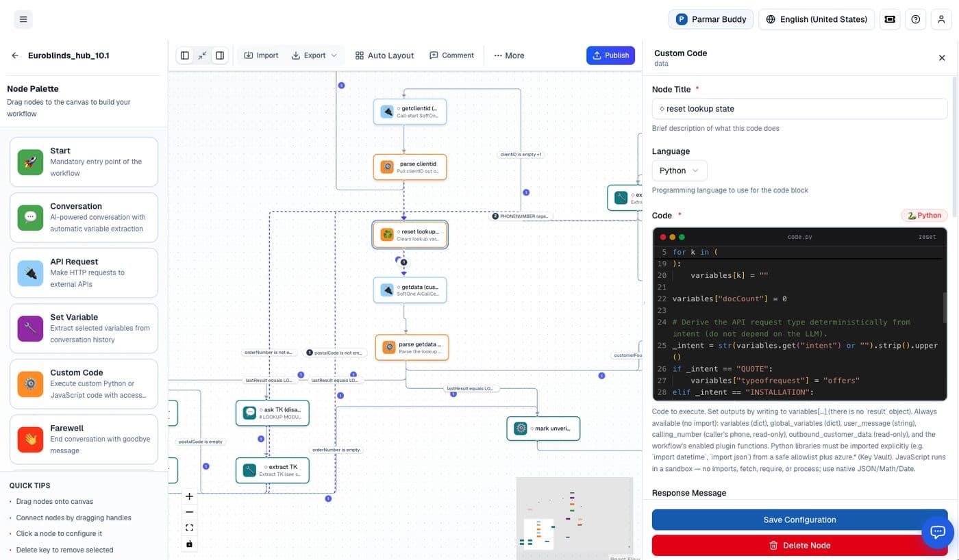Select the Start card in Node Palette
Screen dimensions: 959x560
click(x=84, y=162)
